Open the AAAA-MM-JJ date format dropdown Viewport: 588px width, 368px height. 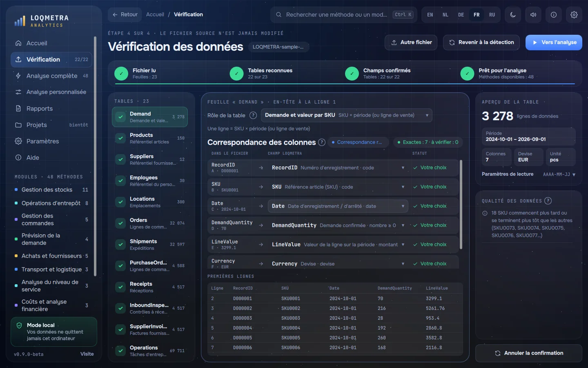pyautogui.click(x=559, y=174)
